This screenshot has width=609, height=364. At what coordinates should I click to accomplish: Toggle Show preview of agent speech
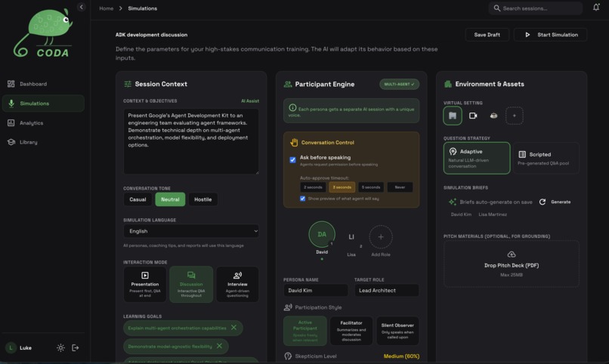click(x=302, y=199)
